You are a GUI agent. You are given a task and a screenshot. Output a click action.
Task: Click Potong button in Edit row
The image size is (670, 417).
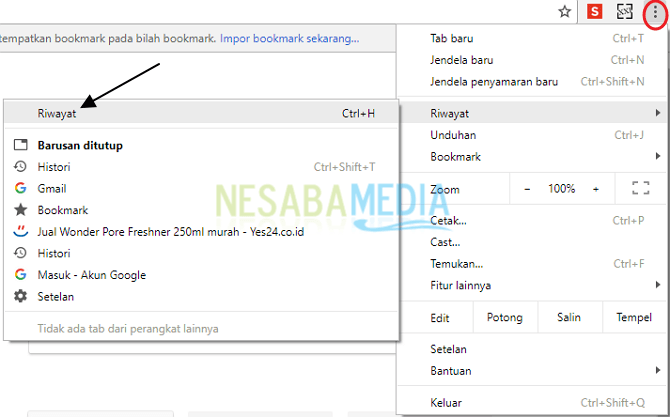(505, 317)
